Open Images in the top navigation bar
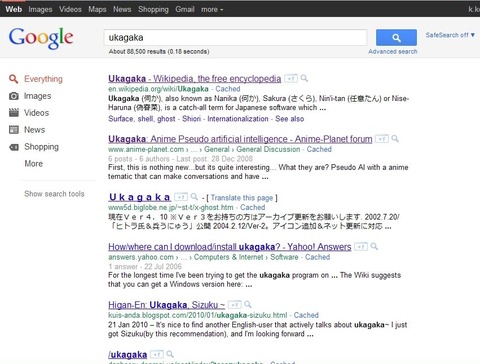Screen dimensions: 480x364 (x=40, y=9)
